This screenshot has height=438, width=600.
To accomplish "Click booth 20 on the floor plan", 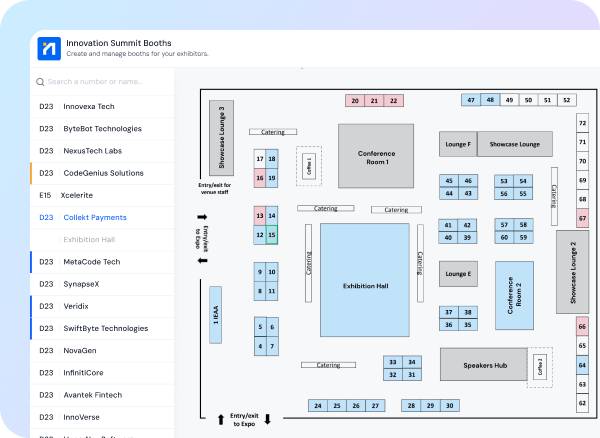I will click(x=355, y=101).
